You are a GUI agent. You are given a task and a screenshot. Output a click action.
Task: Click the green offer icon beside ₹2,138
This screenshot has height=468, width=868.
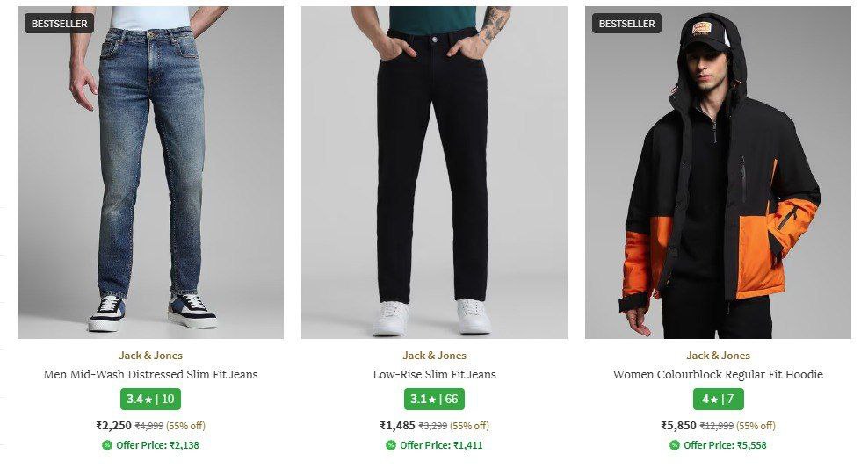point(107,445)
